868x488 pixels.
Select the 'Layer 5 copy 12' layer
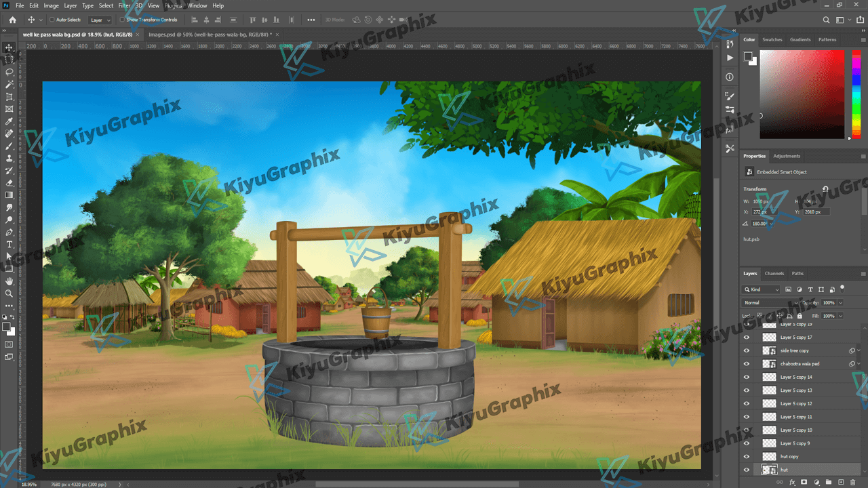tap(796, 403)
